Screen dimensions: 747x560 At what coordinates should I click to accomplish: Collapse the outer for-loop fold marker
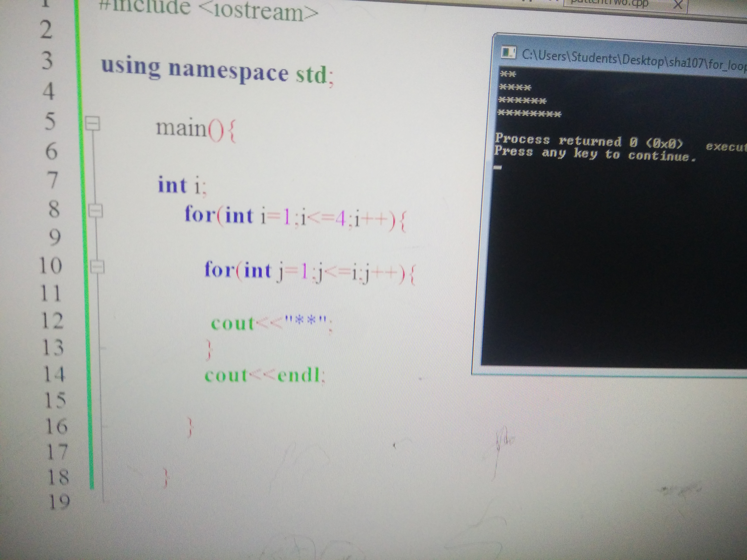[96, 211]
